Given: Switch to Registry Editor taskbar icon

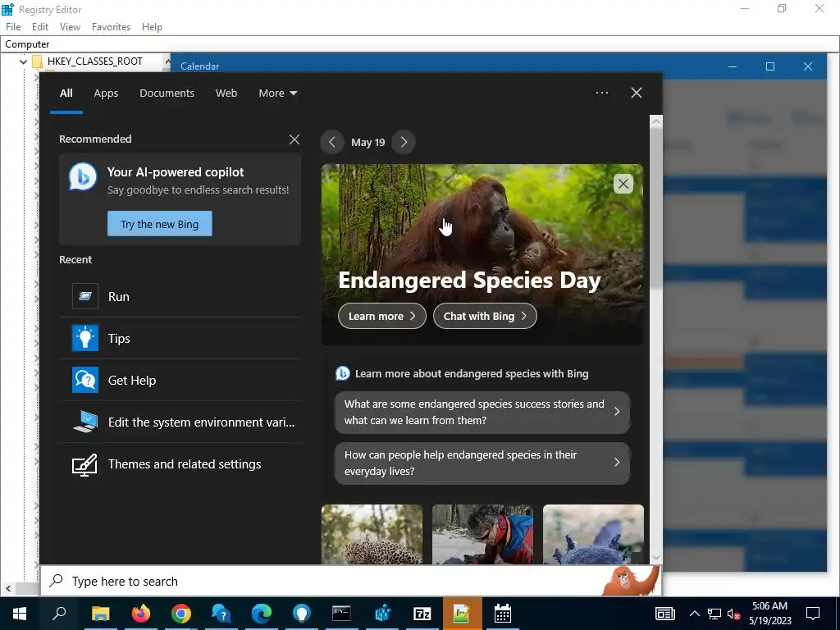Looking at the screenshot, I should click(382, 614).
